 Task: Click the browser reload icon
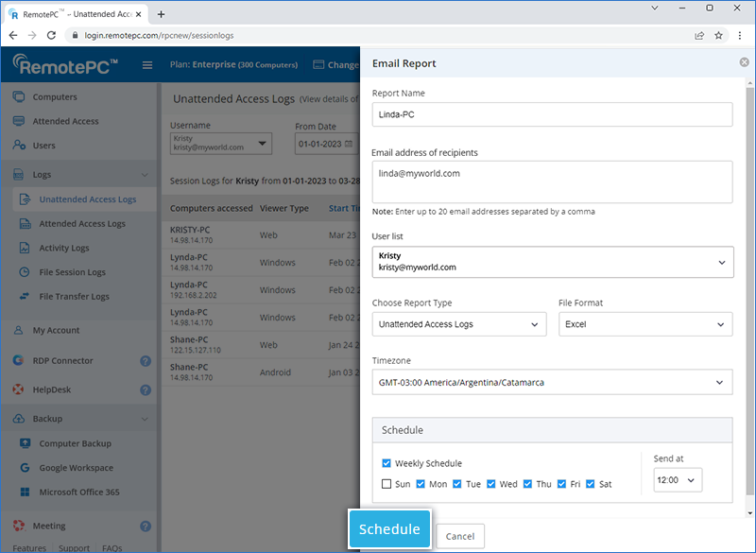click(x=55, y=35)
